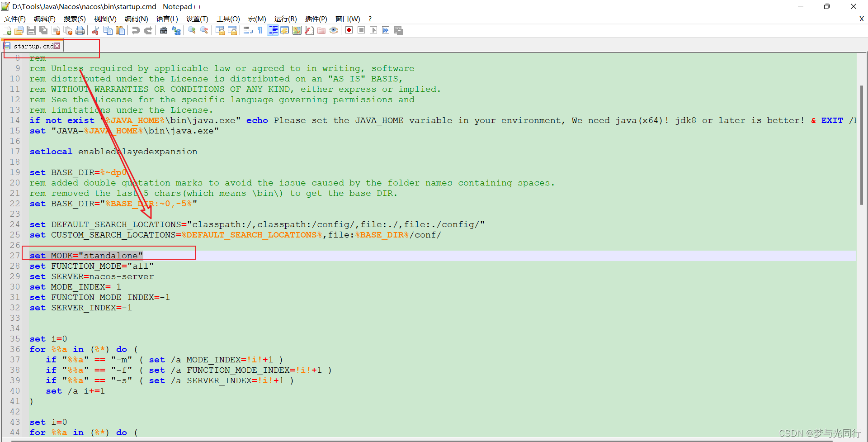Click the Folder as Workspace icon
Viewport: 868px width, 442px height.
[x=321, y=30]
